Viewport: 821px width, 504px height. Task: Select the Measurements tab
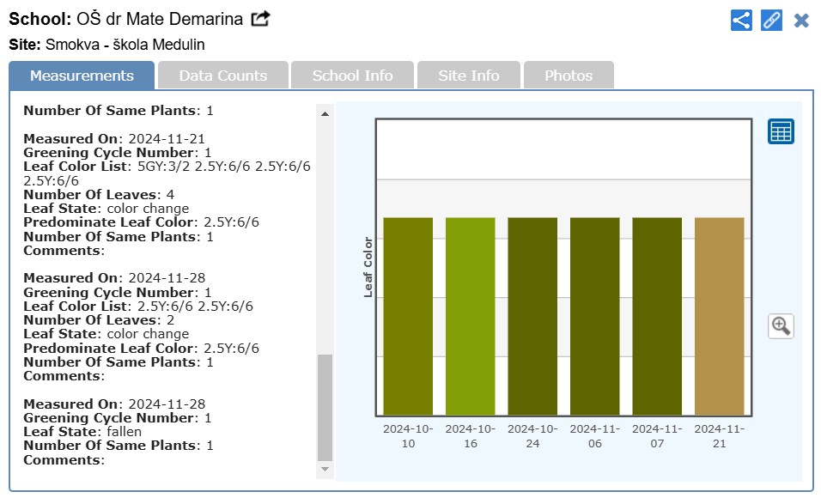click(x=82, y=76)
